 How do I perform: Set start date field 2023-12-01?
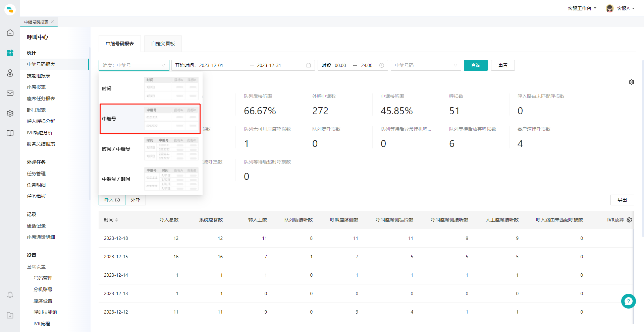(x=211, y=65)
